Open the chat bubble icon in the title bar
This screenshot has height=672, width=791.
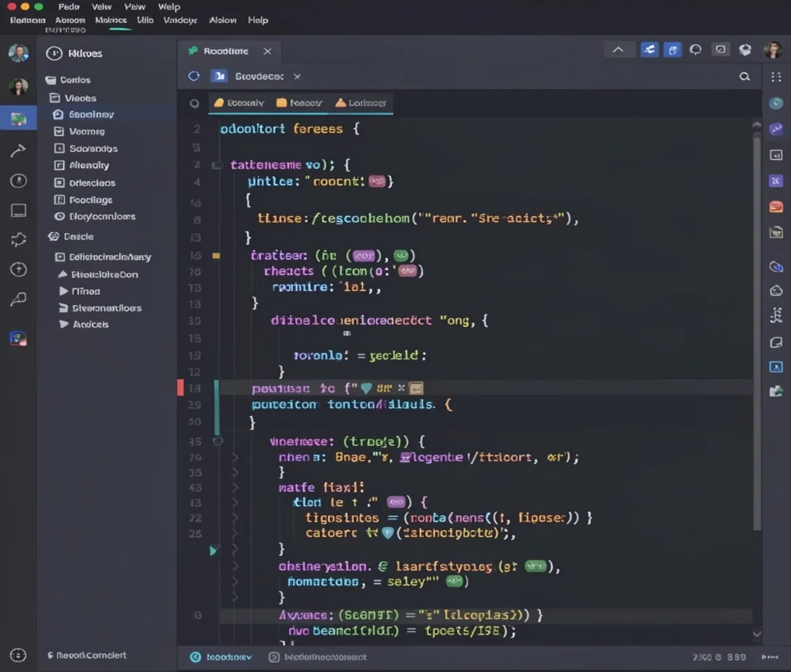[696, 49]
